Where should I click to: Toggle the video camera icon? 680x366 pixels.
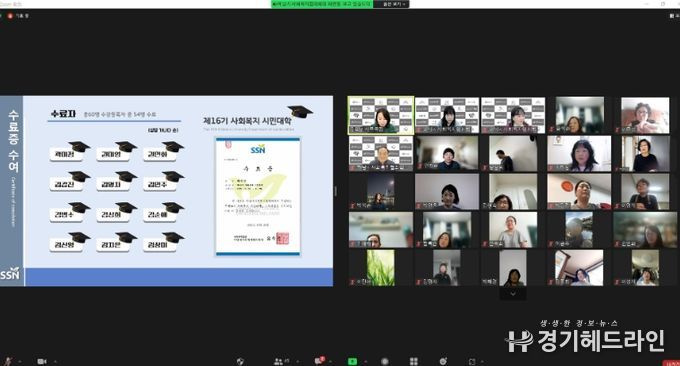pos(42,361)
